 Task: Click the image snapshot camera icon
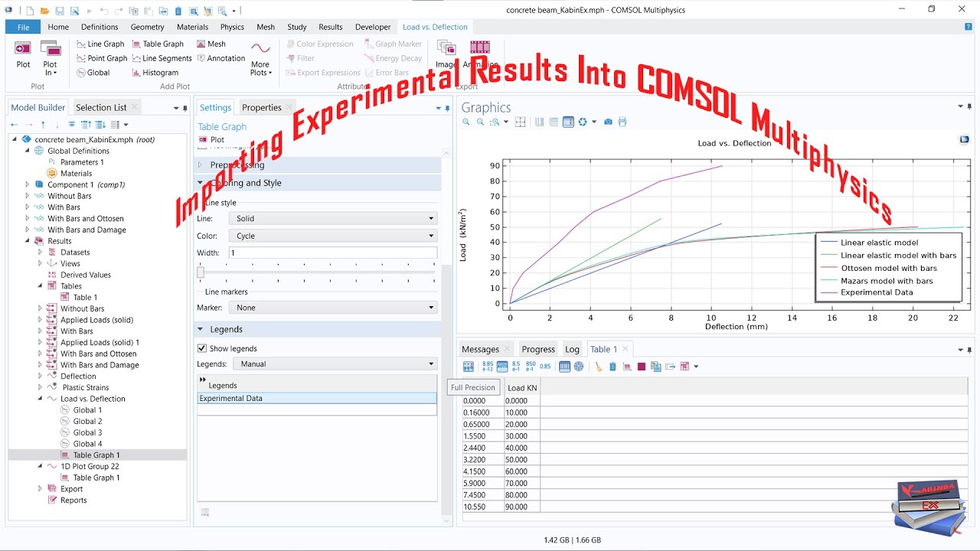608,122
